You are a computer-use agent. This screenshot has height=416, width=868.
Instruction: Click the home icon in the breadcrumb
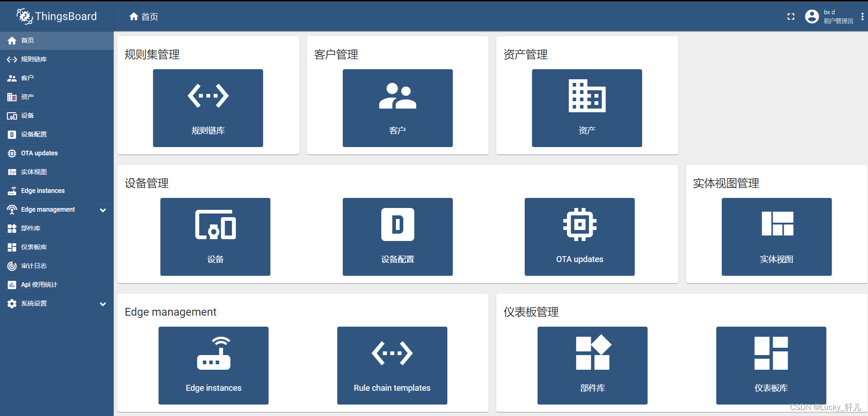pos(134,16)
